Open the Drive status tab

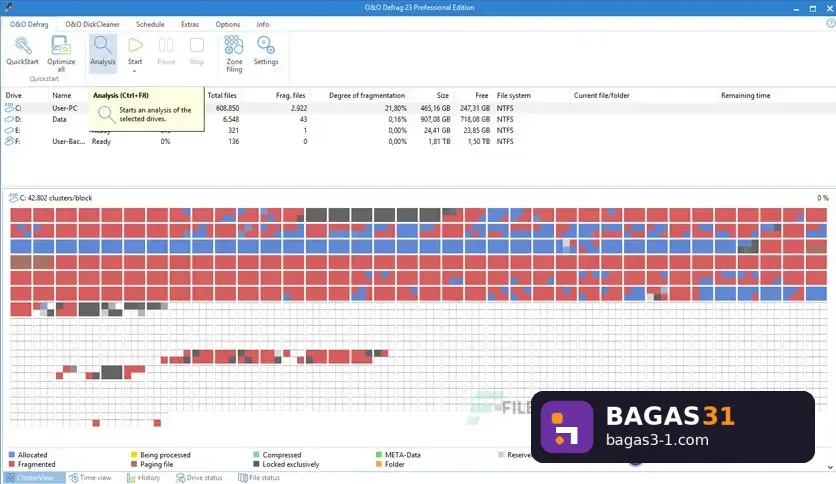tap(199, 478)
